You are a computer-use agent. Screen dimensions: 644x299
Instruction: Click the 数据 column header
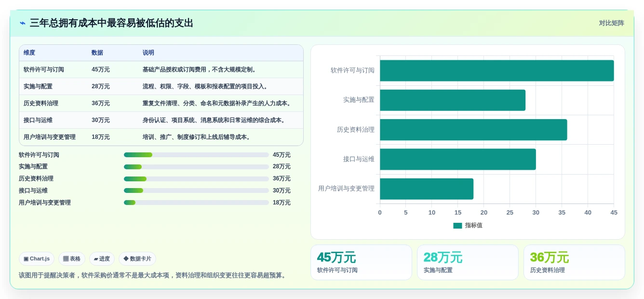[97, 53]
